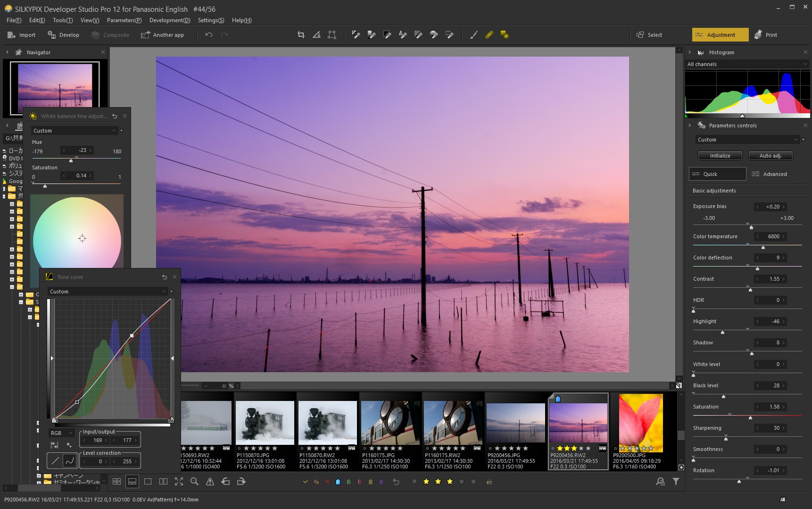Select the crop (trimming) tool

[x=301, y=34]
